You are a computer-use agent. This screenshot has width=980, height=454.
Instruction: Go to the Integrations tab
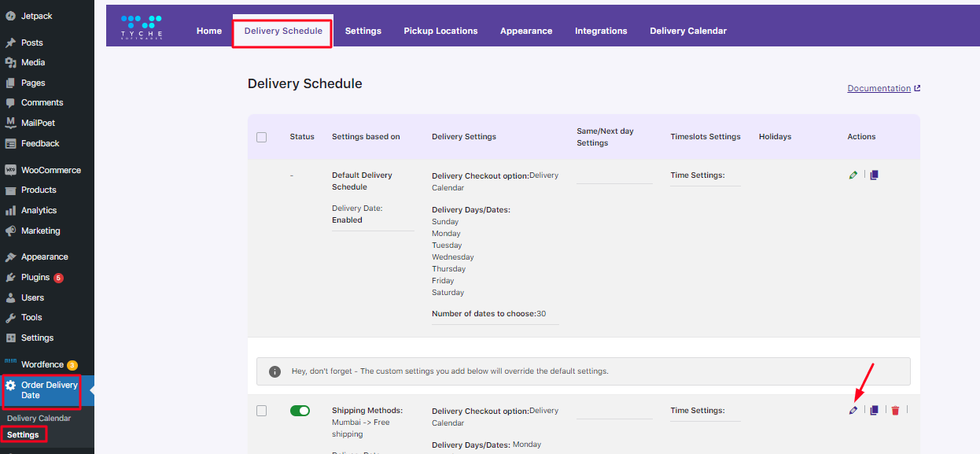click(601, 31)
